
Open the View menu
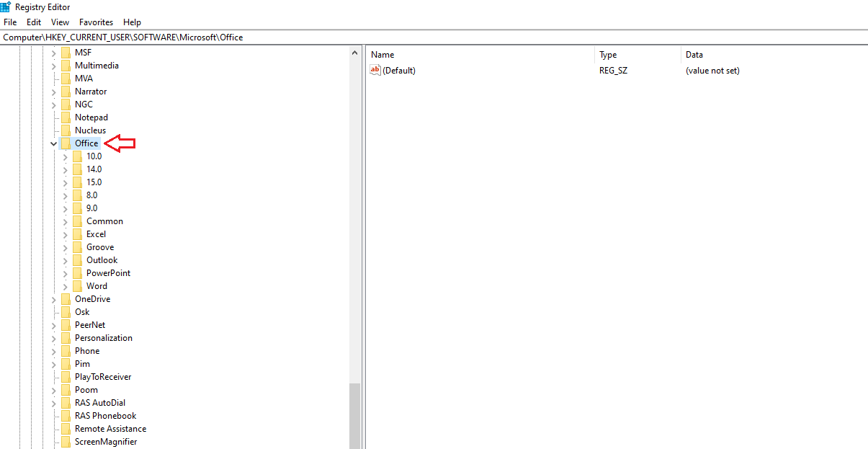click(61, 22)
